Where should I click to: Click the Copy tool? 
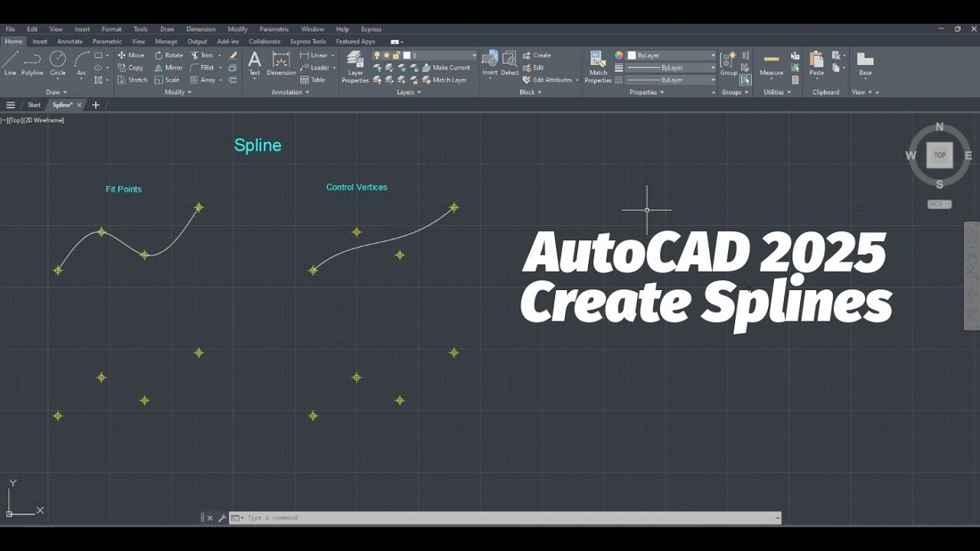[130, 67]
